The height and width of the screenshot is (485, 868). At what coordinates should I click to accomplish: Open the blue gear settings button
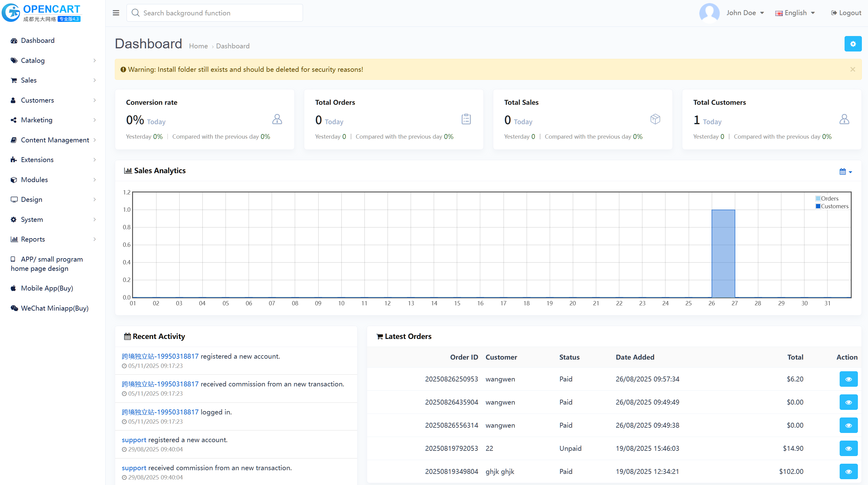click(x=853, y=44)
